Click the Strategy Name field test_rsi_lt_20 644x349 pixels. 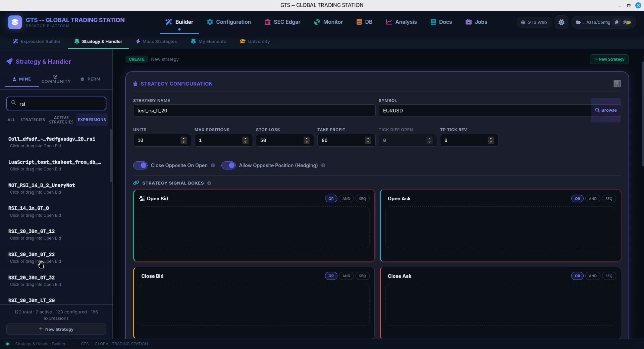(254, 110)
